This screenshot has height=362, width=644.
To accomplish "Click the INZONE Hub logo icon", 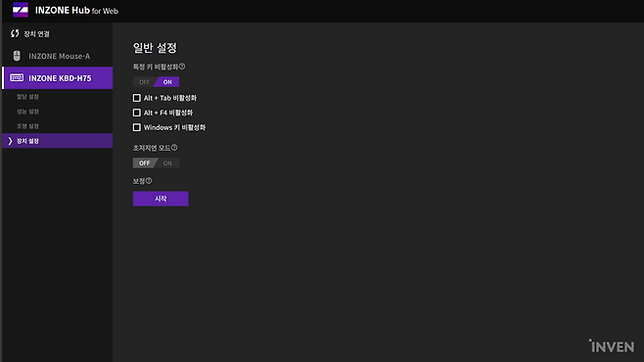I will tap(21, 10).
